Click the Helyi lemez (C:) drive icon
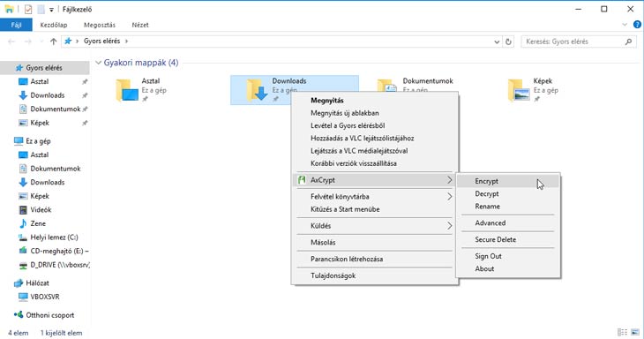Screen dimensions: 644x339 click(23, 237)
